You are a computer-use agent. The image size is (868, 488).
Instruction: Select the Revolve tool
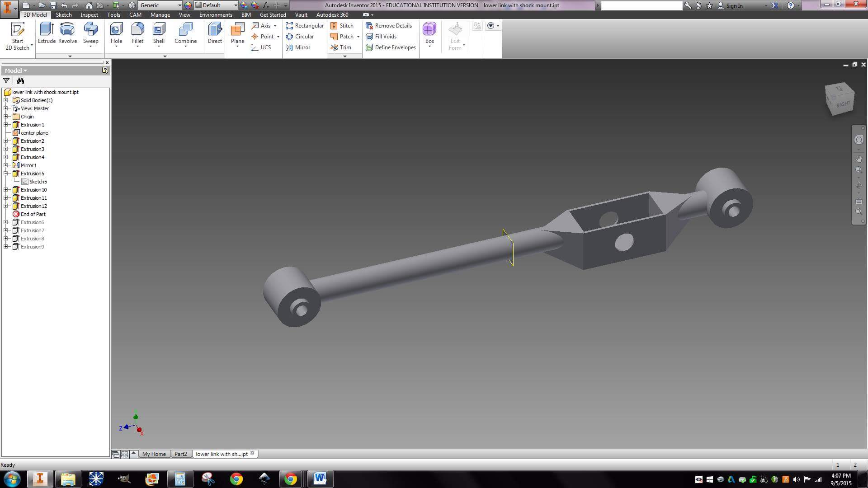pyautogui.click(x=67, y=33)
